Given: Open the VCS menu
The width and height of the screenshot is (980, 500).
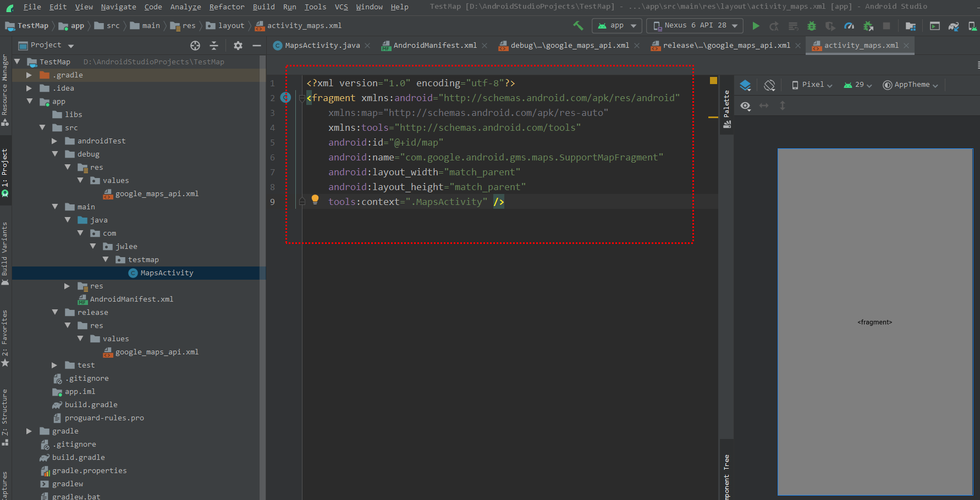Looking at the screenshot, I should pos(342,7).
